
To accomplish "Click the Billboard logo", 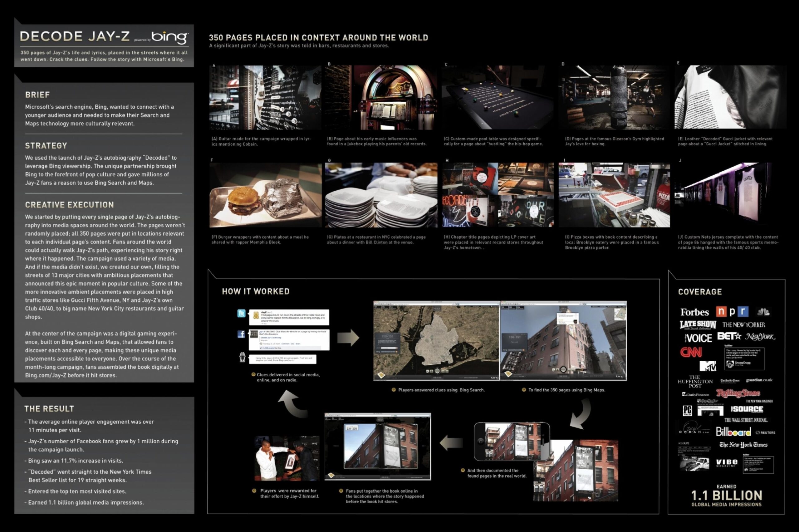I will click(733, 432).
